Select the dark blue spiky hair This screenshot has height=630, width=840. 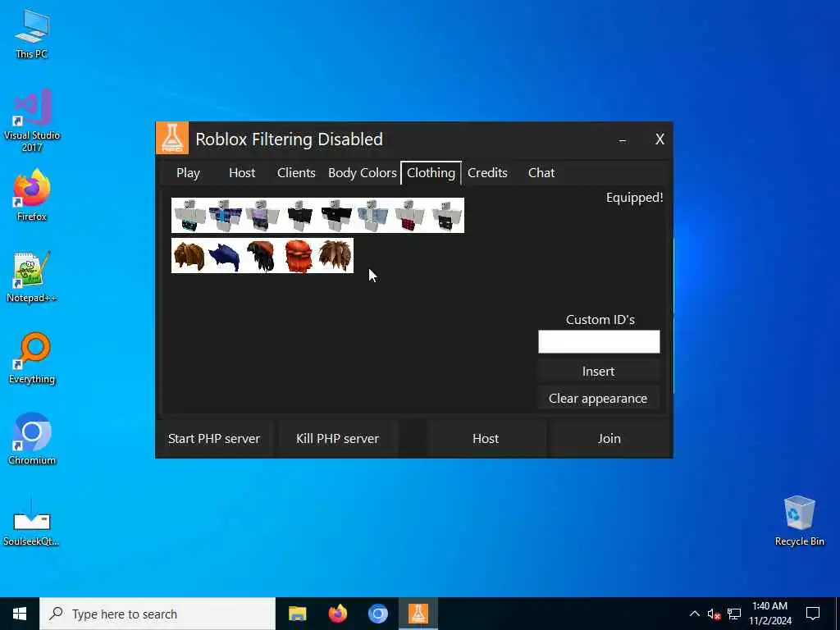[x=225, y=256]
